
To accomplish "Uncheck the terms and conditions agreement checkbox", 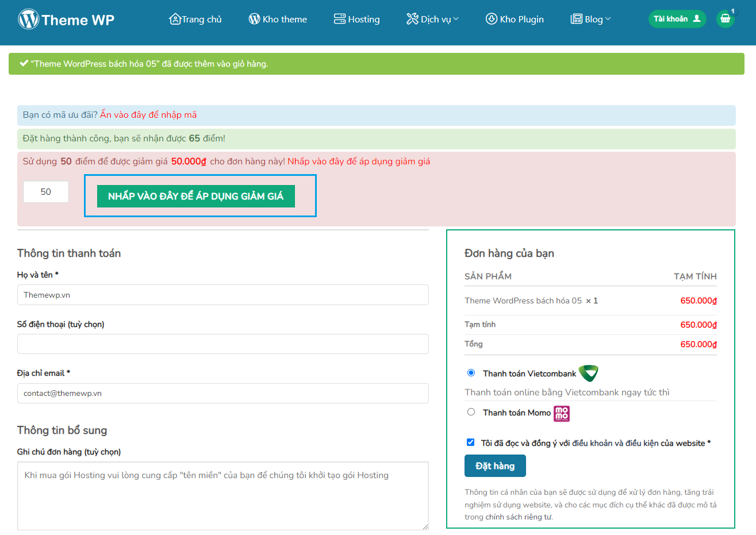I will pyautogui.click(x=470, y=442).
